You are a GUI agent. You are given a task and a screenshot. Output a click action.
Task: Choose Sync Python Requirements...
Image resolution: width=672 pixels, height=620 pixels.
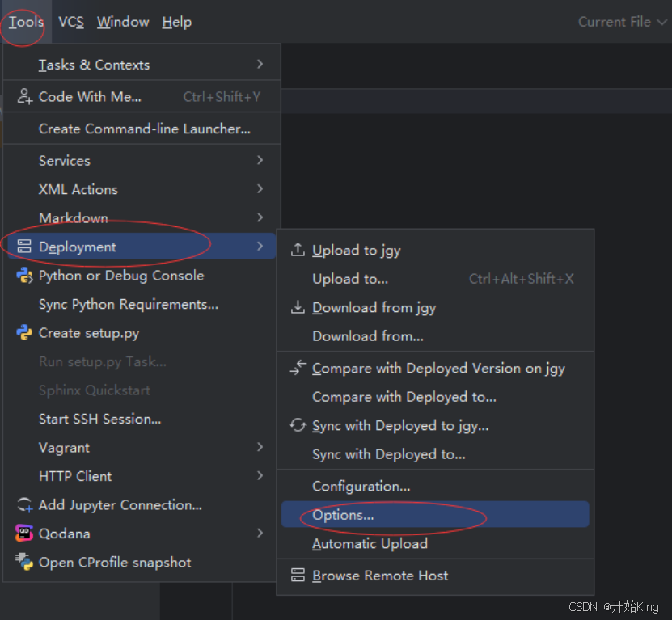coord(142,304)
